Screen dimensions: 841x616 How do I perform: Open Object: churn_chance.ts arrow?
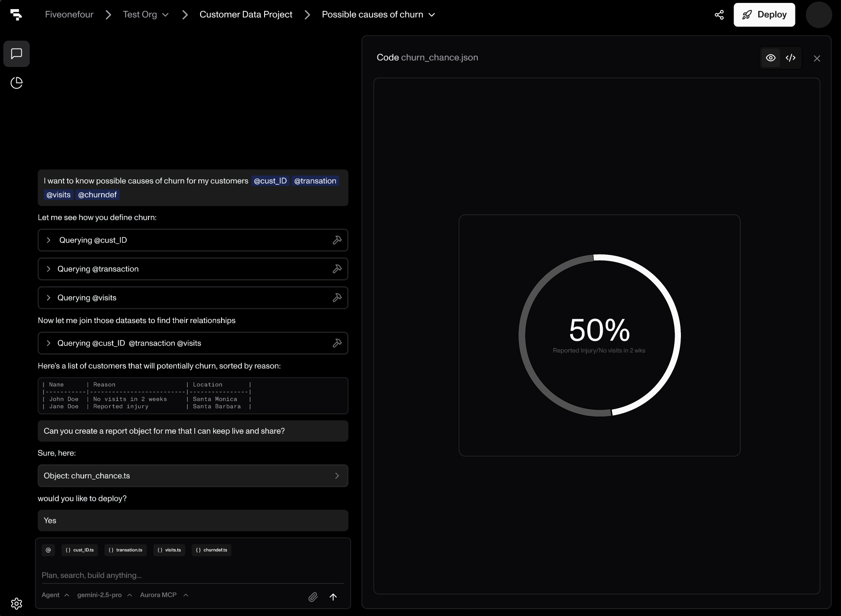tap(337, 476)
